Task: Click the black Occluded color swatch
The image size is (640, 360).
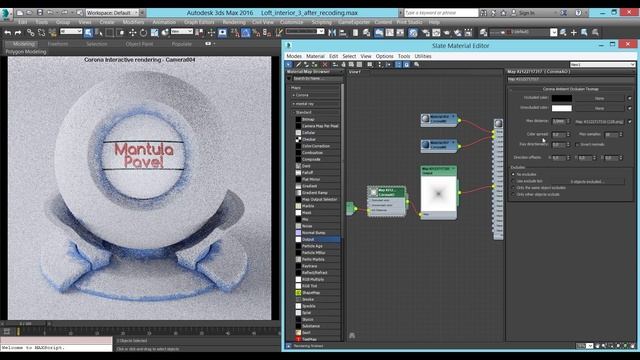Action: coord(562,98)
